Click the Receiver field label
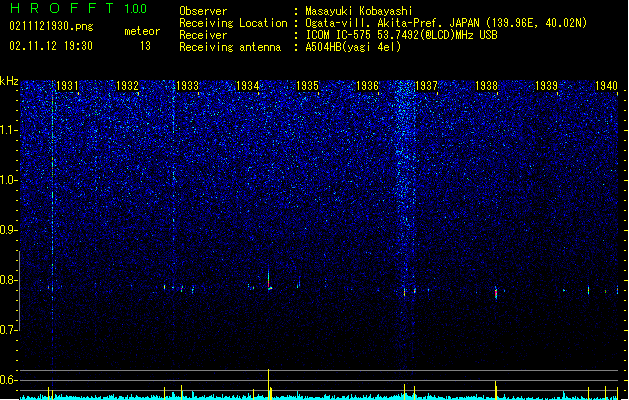629x400 pixels. [x=203, y=35]
